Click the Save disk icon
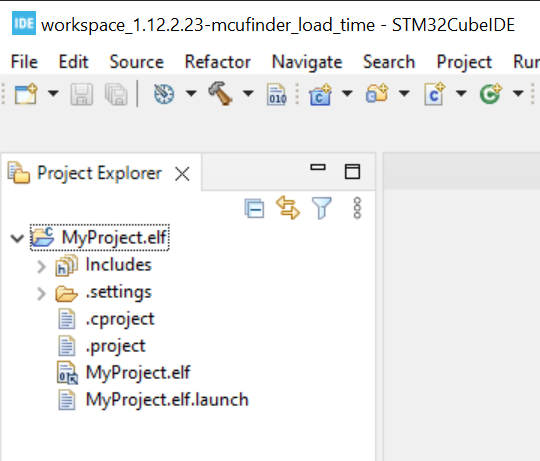Image resolution: width=540 pixels, height=461 pixels. [82, 94]
